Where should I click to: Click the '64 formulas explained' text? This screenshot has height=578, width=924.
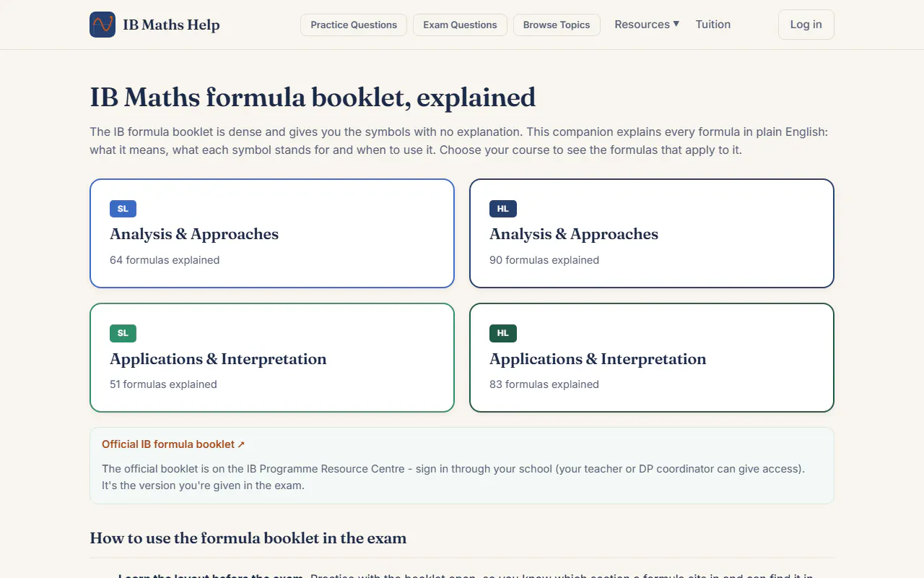tap(165, 260)
